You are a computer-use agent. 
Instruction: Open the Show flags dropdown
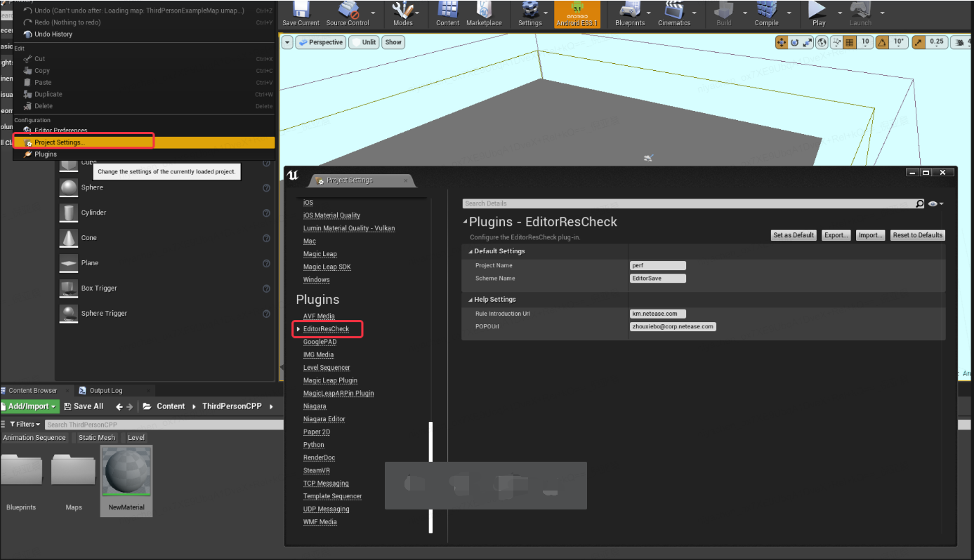[393, 42]
